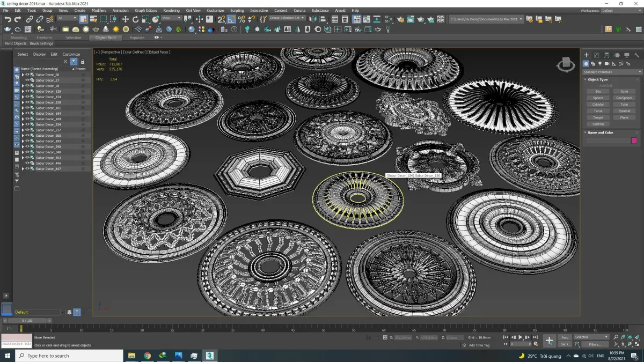Collapse the Object Type rollout
Image resolution: width=644 pixels, height=362 pixels.
coord(598,79)
